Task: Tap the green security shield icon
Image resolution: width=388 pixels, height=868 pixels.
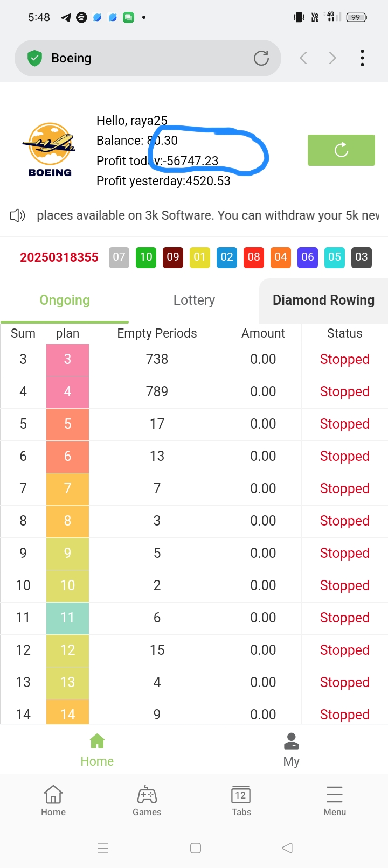Action: pos(35,58)
